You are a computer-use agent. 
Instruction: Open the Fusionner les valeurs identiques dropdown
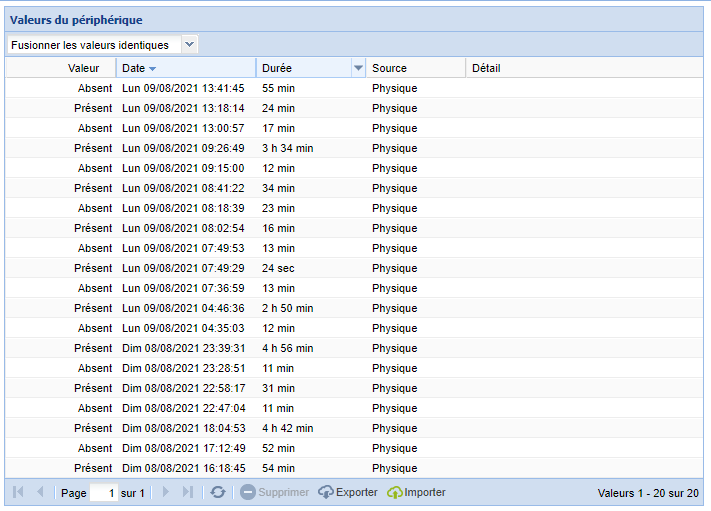click(x=190, y=44)
